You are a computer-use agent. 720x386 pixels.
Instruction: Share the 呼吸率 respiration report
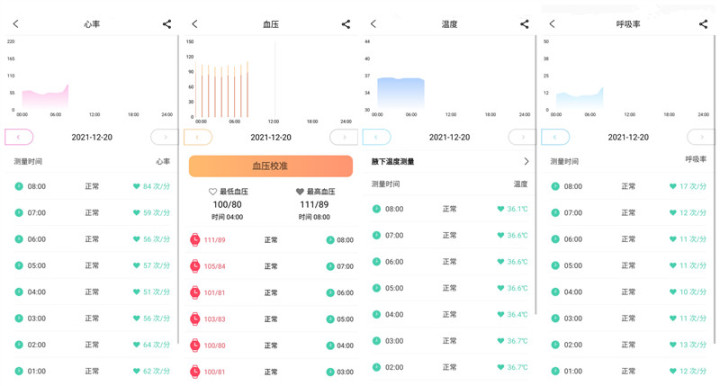point(703,24)
